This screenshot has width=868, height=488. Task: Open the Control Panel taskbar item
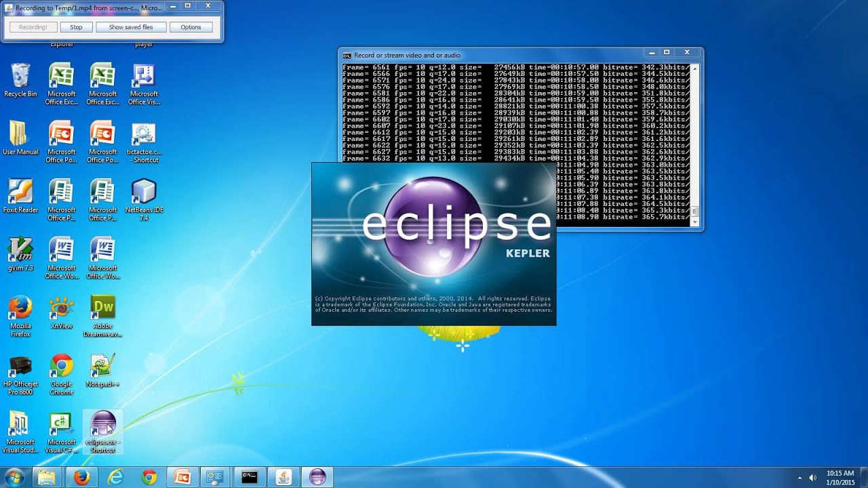click(x=216, y=478)
